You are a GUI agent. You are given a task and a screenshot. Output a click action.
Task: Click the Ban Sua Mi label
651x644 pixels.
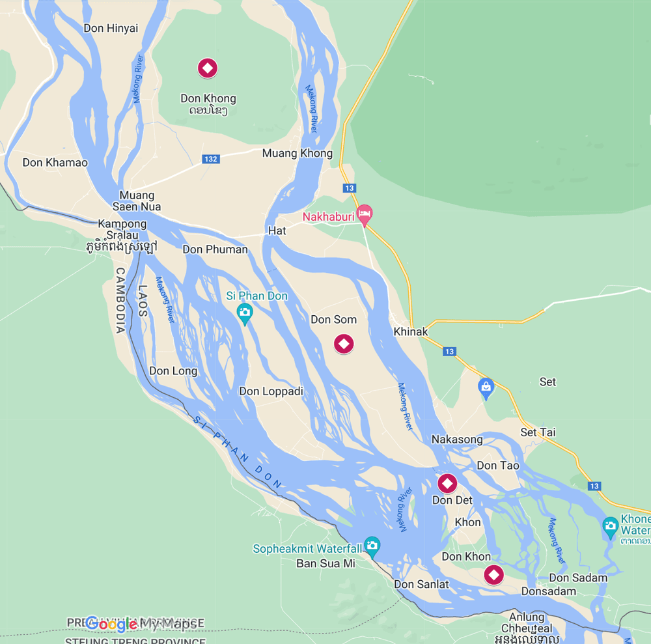[x=326, y=563]
